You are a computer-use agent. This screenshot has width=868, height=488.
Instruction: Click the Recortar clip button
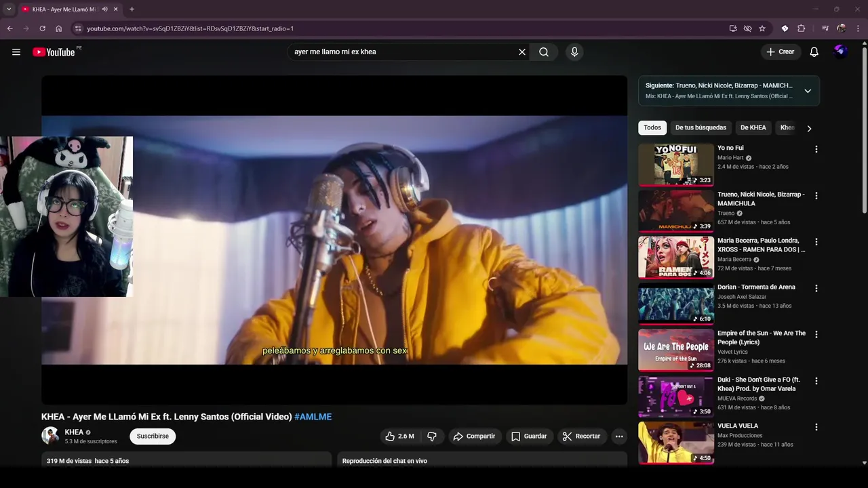pyautogui.click(x=582, y=436)
